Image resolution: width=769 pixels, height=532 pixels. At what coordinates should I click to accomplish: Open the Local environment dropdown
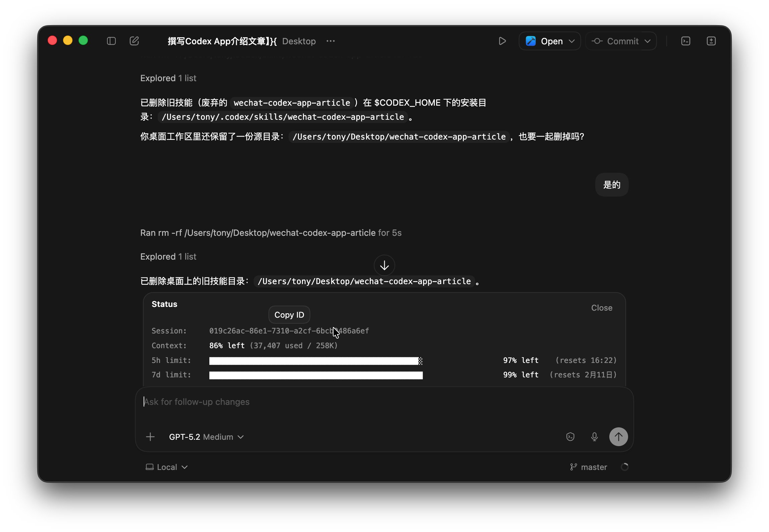(x=167, y=467)
